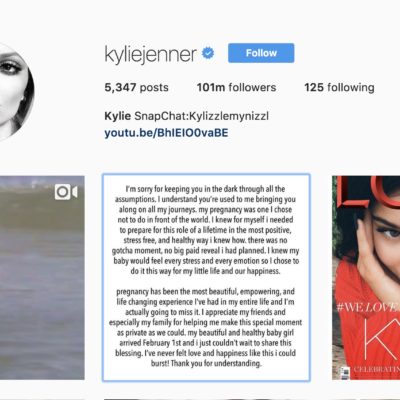Screen dimensions: 400x400
Task: Click the kyliejenner username heading
Action: [151, 54]
